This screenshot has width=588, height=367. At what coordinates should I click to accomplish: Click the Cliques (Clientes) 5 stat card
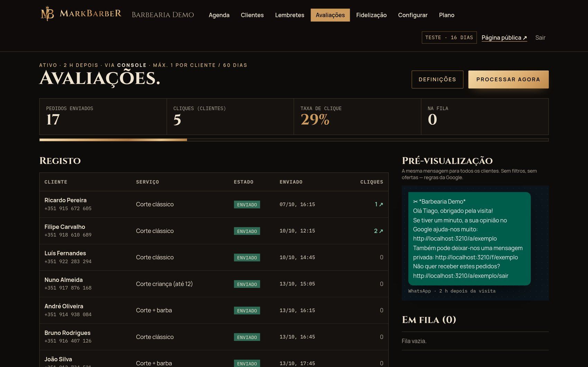[x=230, y=116]
